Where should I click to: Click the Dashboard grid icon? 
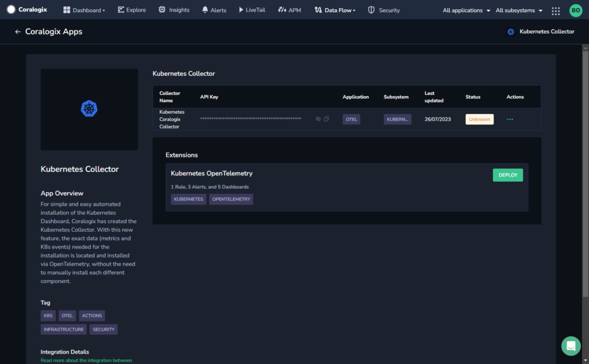point(67,10)
